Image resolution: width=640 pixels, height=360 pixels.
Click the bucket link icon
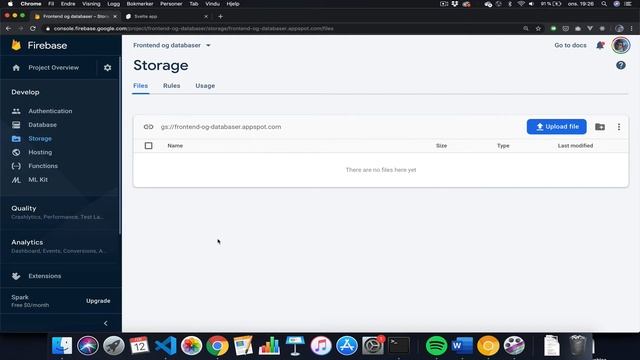click(x=149, y=127)
